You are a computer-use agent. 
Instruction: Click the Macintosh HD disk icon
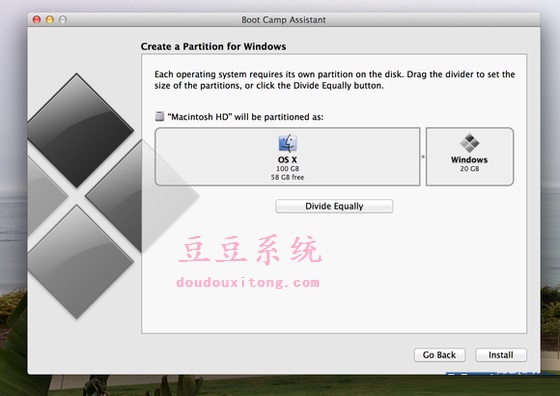pyautogui.click(x=159, y=116)
